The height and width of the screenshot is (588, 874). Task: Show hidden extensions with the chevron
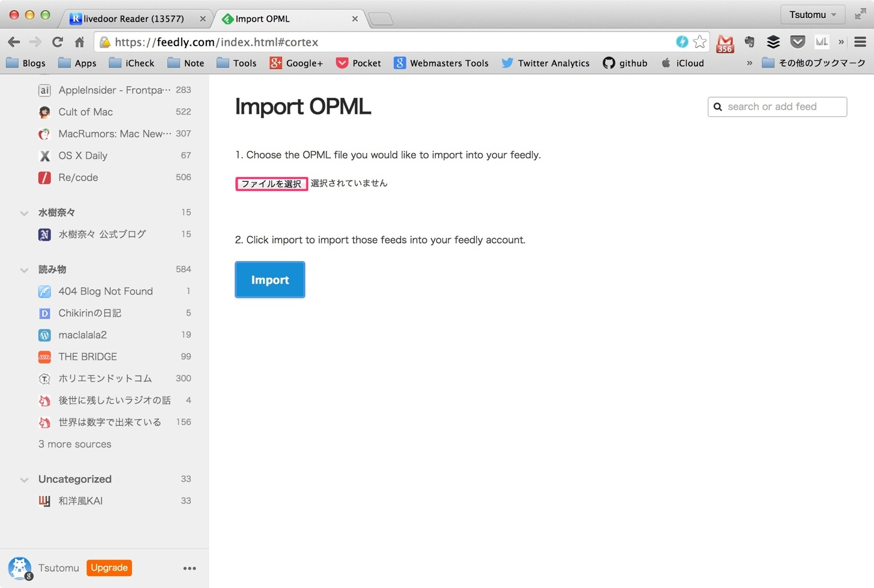(x=841, y=41)
